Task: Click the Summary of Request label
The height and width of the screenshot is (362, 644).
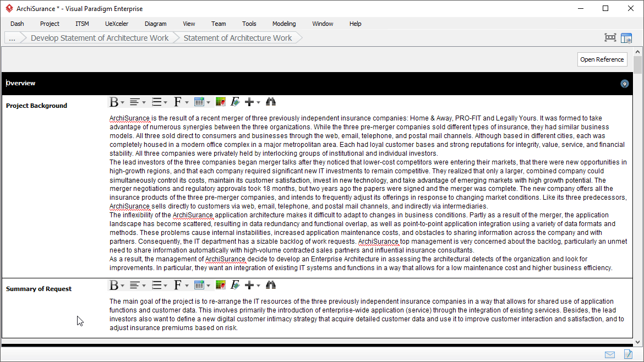Action: [x=39, y=289]
